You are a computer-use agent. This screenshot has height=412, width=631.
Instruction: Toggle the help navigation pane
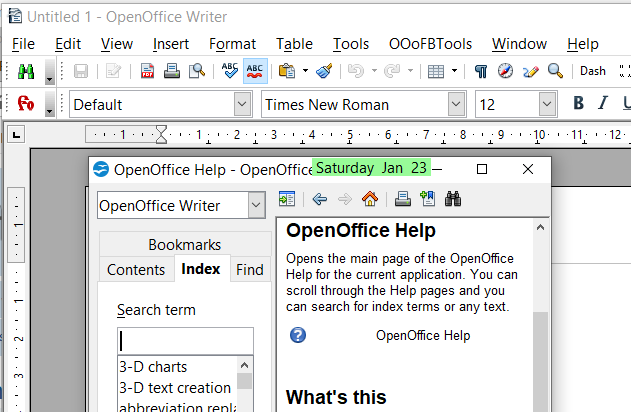pos(288,199)
